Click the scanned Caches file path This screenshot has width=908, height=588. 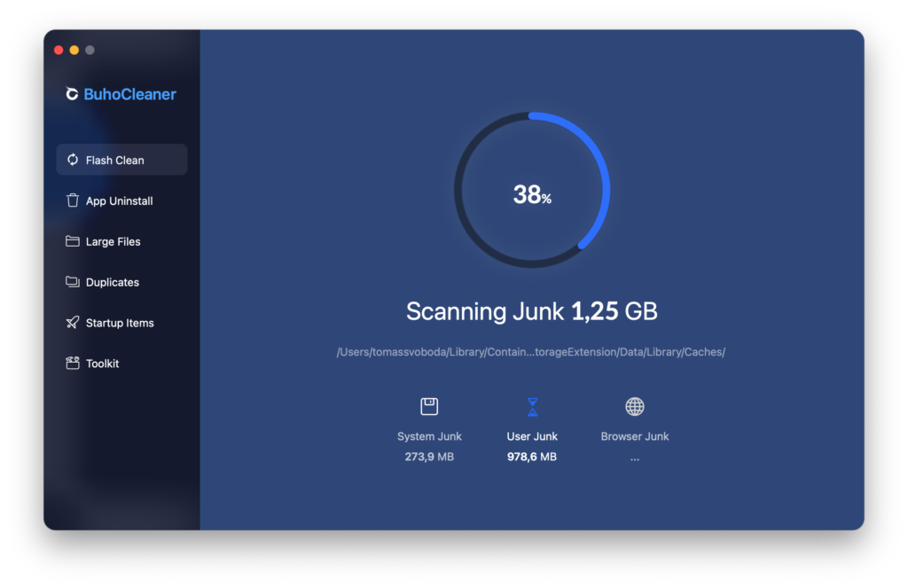[x=531, y=352]
